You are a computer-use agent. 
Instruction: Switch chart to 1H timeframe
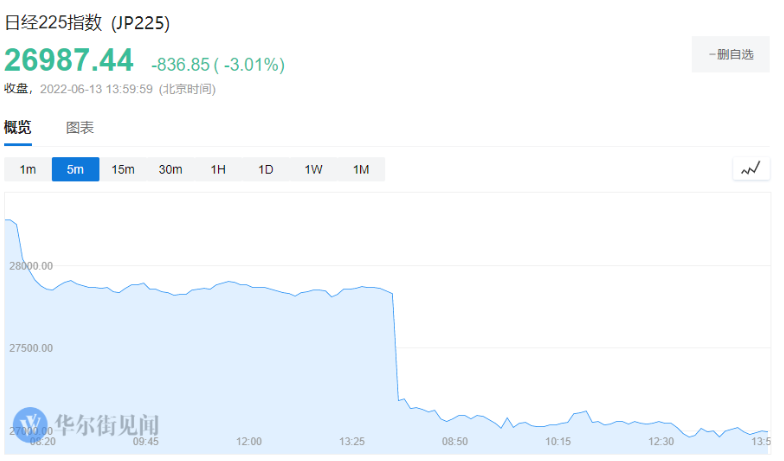point(218,170)
